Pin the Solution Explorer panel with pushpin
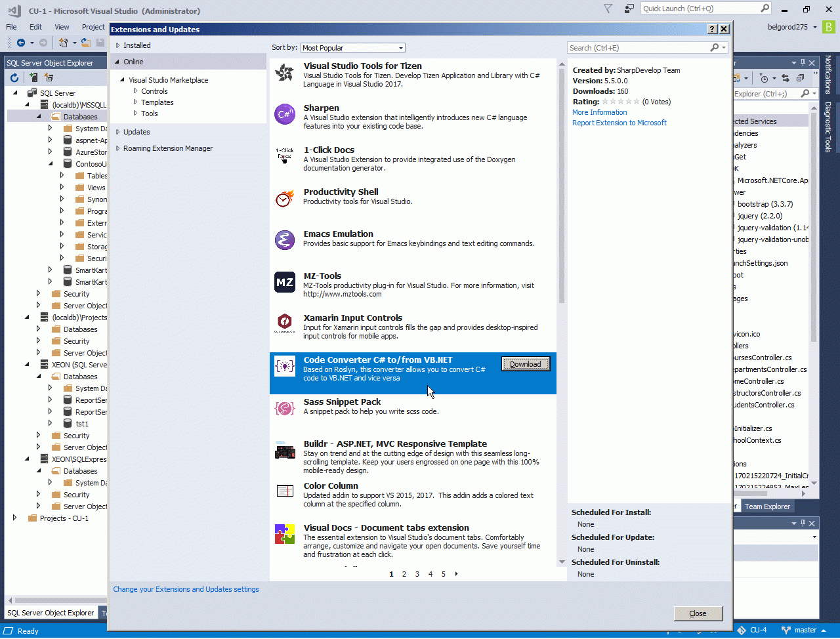The image size is (840, 639). click(x=803, y=63)
